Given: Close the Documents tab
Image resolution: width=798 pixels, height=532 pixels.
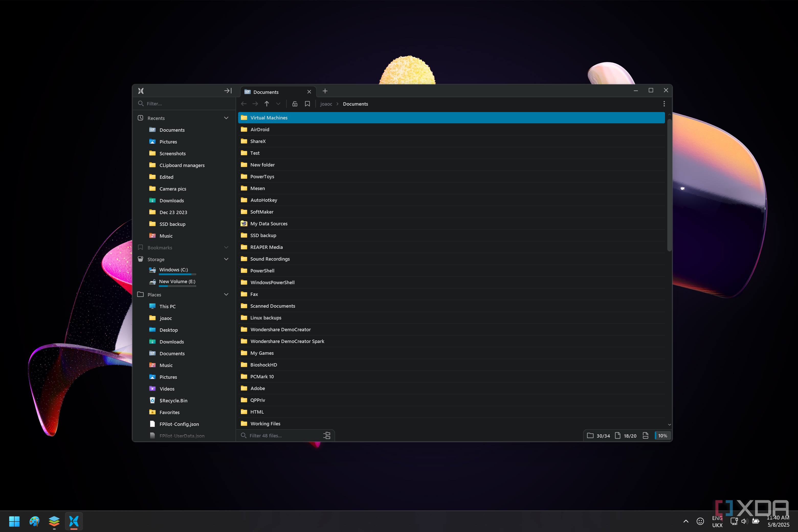Looking at the screenshot, I should (x=309, y=92).
